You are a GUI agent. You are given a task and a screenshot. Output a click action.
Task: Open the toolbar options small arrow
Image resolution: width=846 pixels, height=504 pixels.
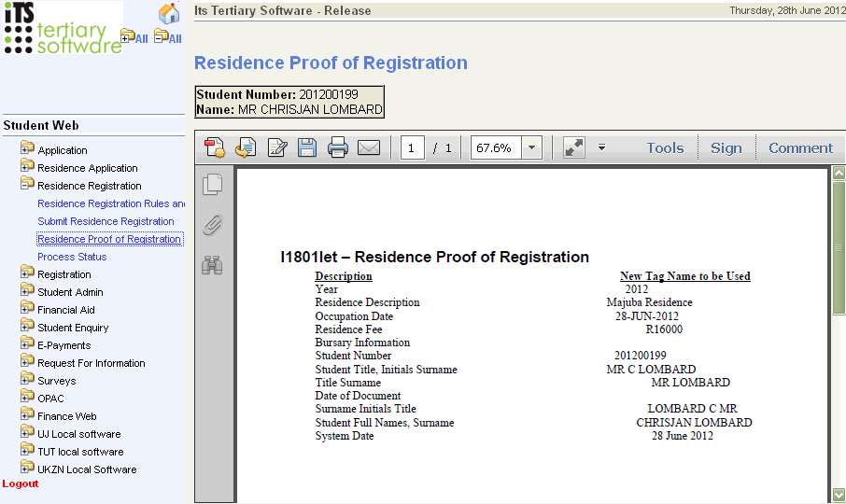pos(601,147)
